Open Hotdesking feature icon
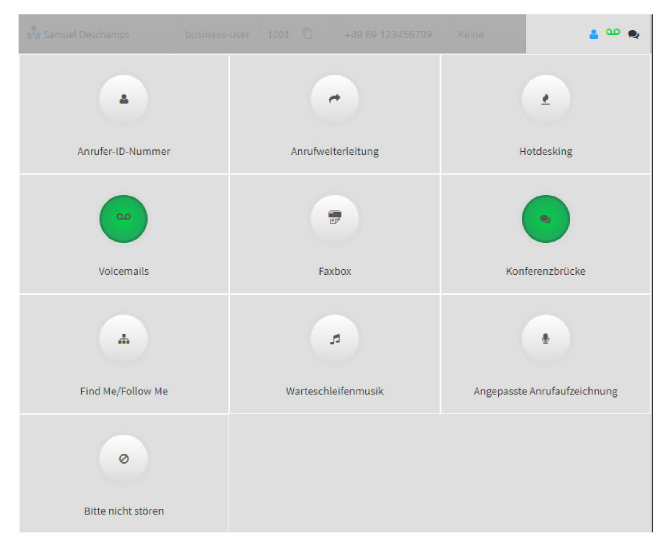 [x=545, y=99]
